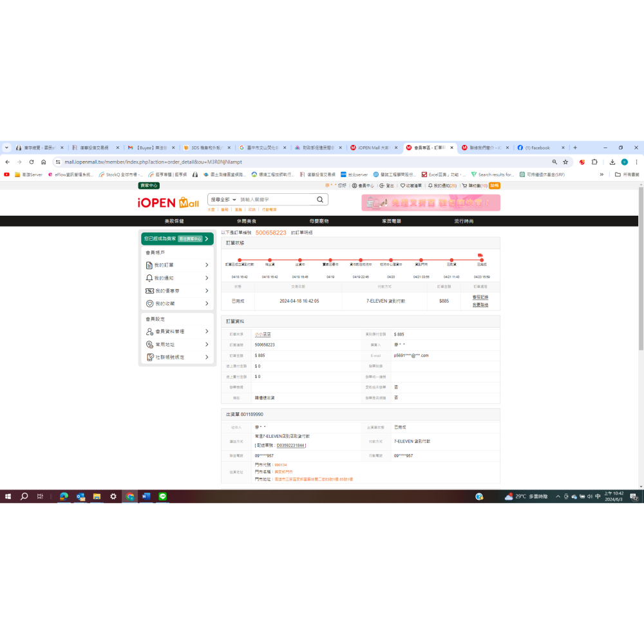Viewport: 644px width, 644px height.
Task: Expand 會員資料管理 using its chevron arrow
Action: [207, 332]
